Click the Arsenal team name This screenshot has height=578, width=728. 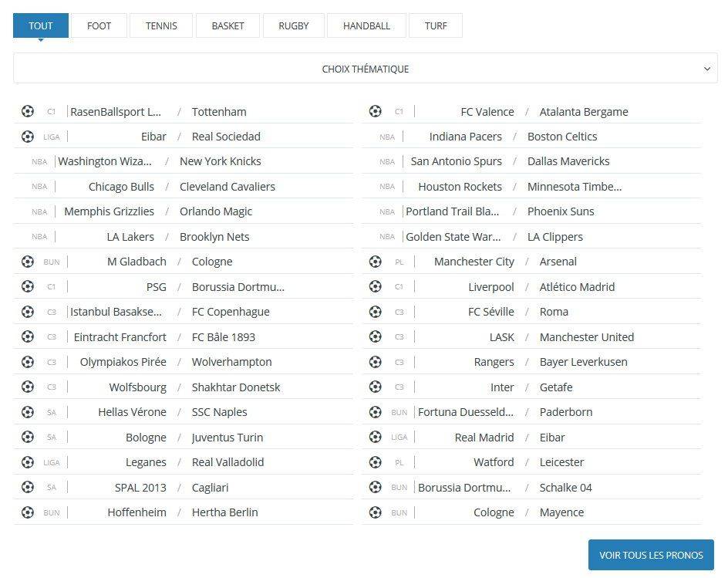coord(558,262)
